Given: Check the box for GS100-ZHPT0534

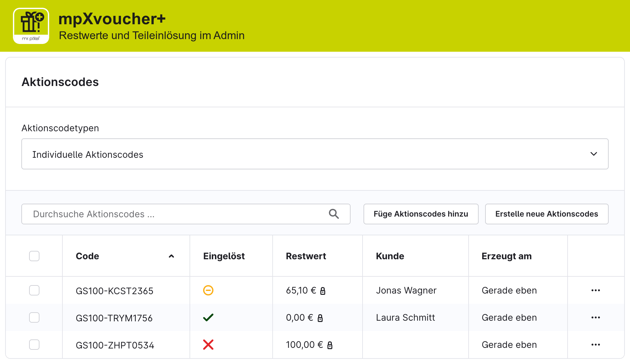Looking at the screenshot, I should (34, 345).
